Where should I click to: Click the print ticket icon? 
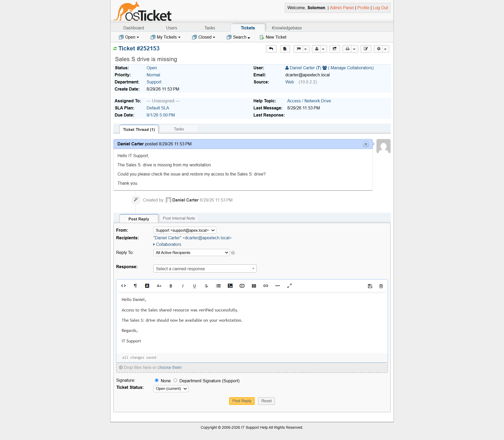click(347, 49)
